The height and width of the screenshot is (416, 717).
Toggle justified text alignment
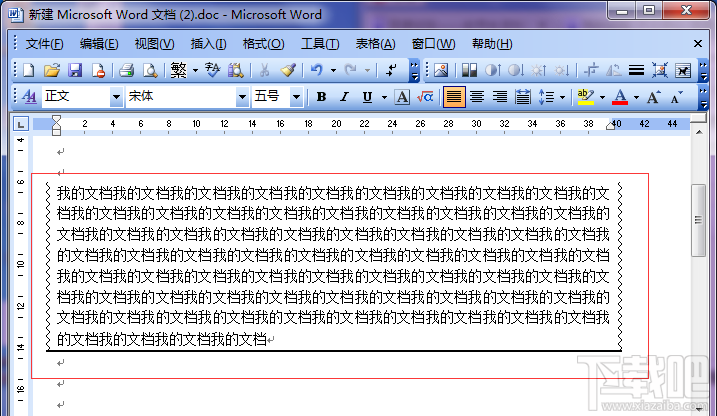pos(454,97)
